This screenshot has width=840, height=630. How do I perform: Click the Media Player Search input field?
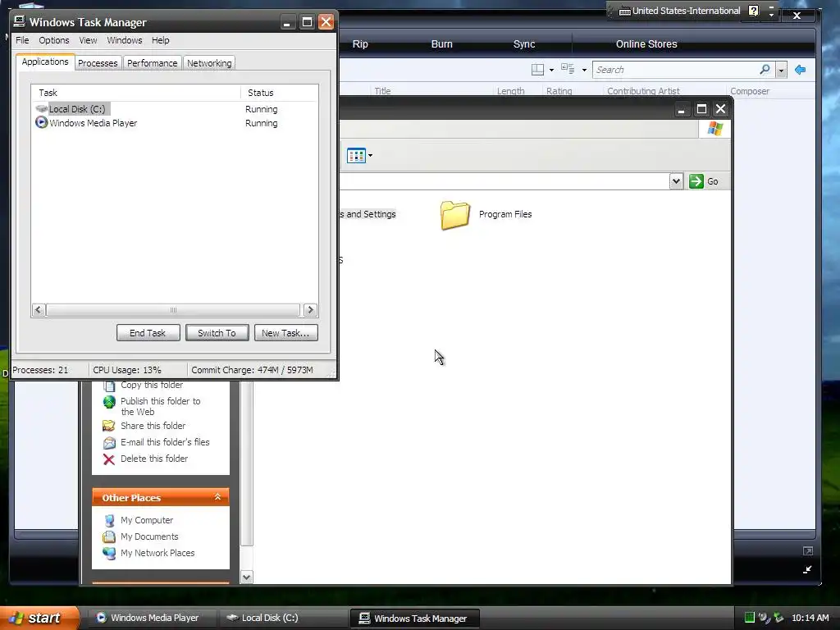pos(675,70)
